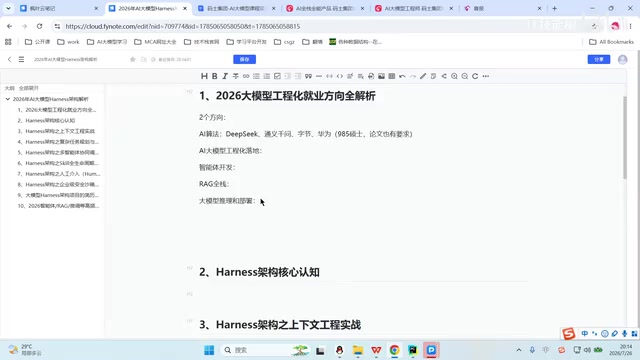Open outline item 1、2026大模型工程化就业方向
Viewport: 640px width, 360px height.
coord(57,110)
